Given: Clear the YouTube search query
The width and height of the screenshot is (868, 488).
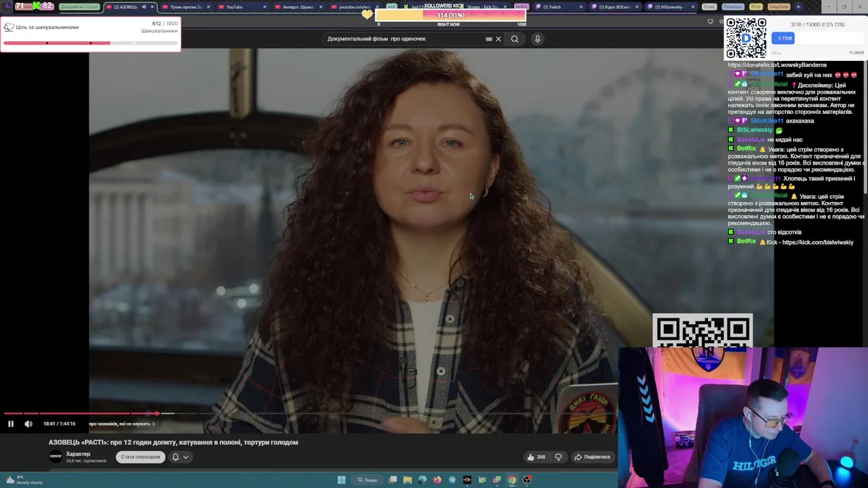Looking at the screenshot, I should tap(498, 39).
